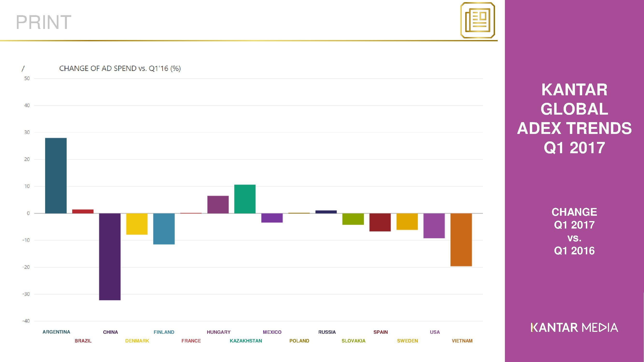Select the KAZAKHSTAN label
This screenshot has height=362, width=644.
point(246,341)
